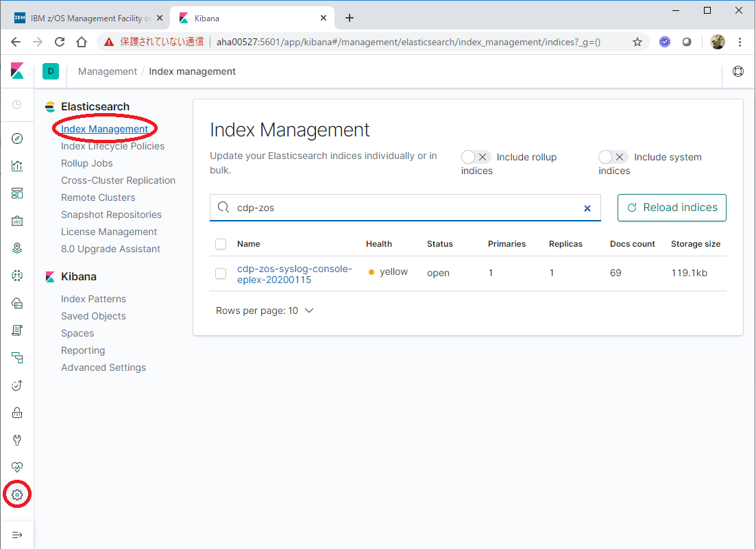
Task: Open Logs icon in sidebar
Action: (17, 330)
